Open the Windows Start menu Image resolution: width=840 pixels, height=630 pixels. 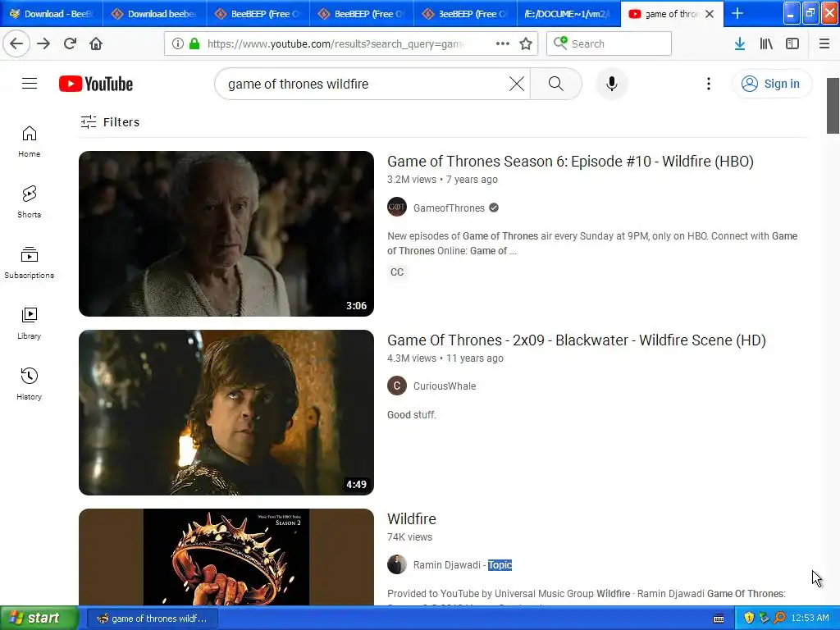pos(39,619)
